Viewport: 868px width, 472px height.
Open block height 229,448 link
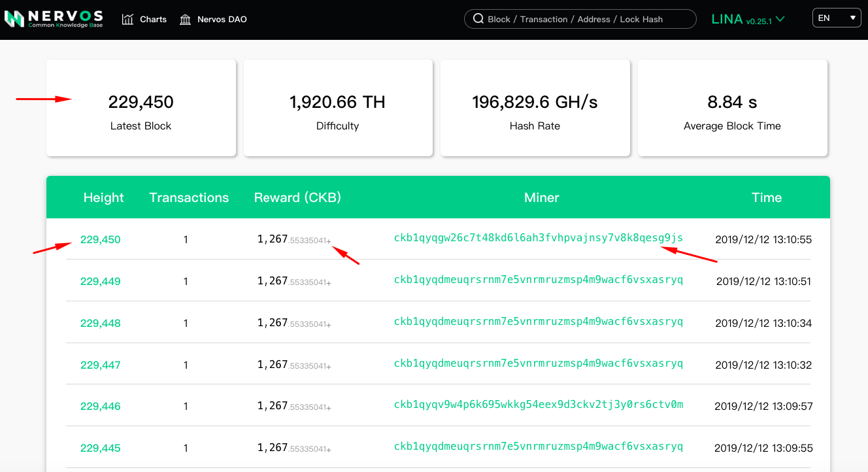pos(100,324)
